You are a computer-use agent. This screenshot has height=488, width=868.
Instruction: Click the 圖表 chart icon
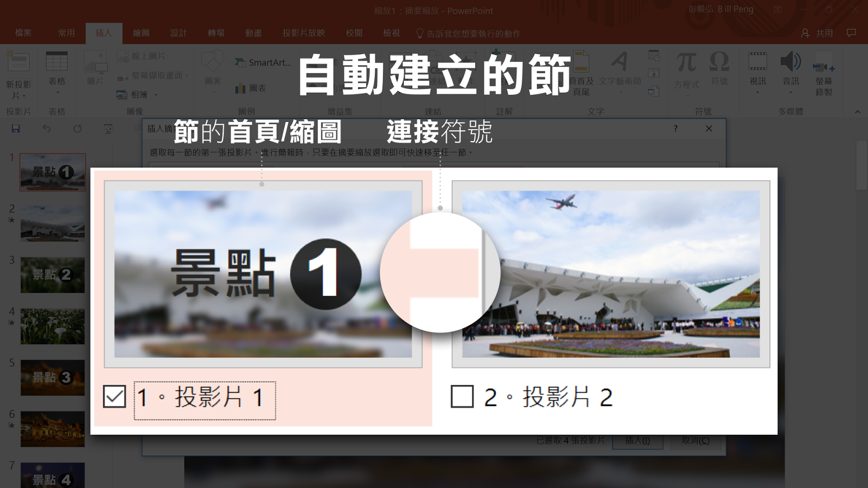(x=240, y=88)
